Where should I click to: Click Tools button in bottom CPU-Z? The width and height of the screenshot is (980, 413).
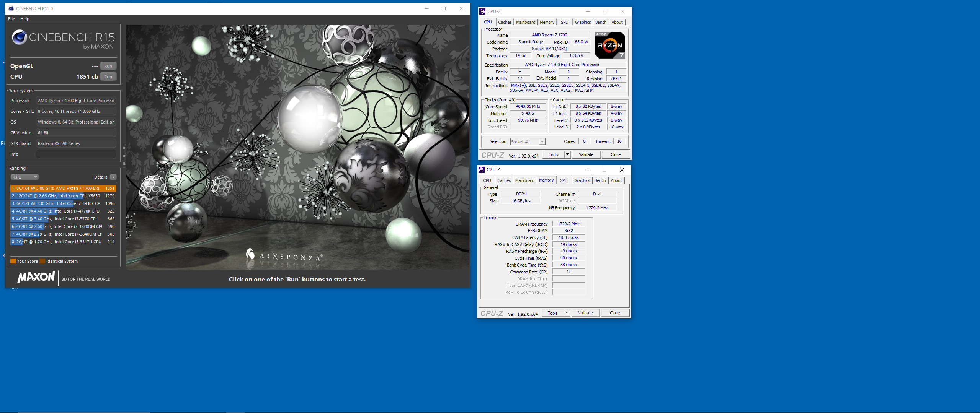[x=553, y=313]
